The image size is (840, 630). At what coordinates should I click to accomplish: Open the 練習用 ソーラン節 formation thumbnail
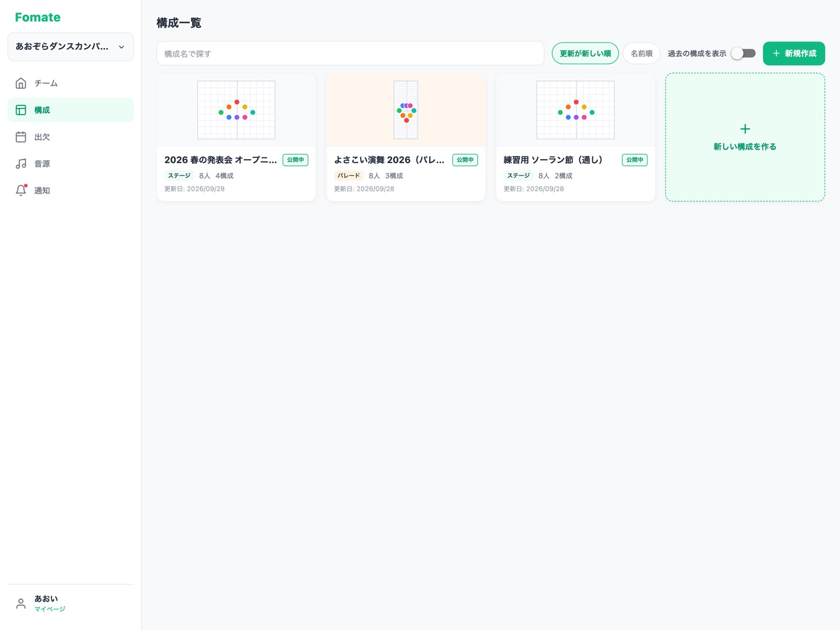pyautogui.click(x=575, y=110)
